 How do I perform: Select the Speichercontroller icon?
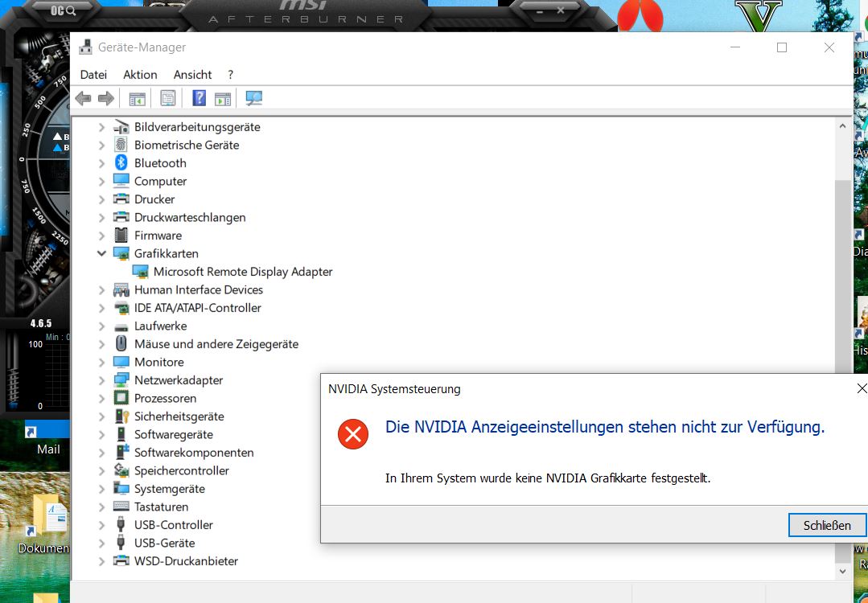click(x=121, y=470)
